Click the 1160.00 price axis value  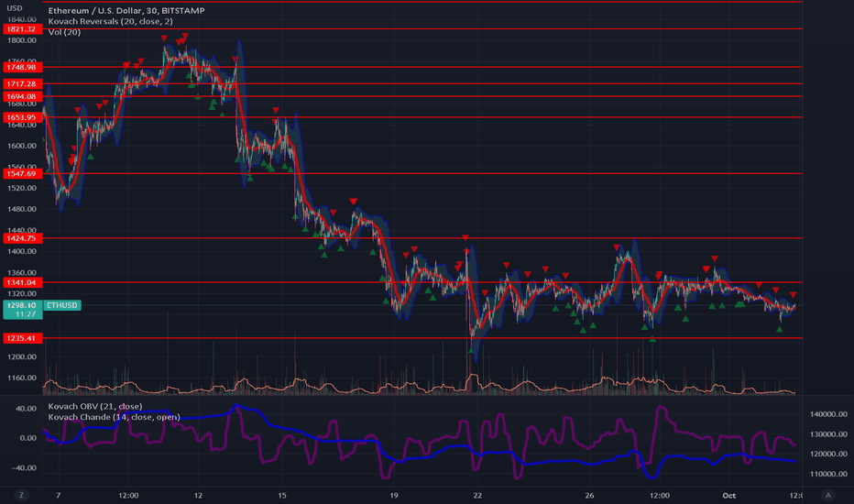[x=22, y=378]
